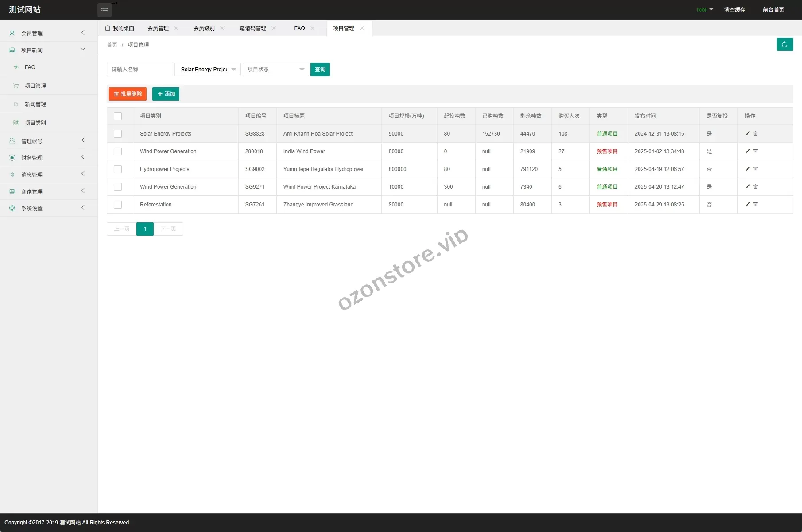The height and width of the screenshot is (532, 802).
Task: Toggle the select-all checkbox in table header
Action: 118,116
